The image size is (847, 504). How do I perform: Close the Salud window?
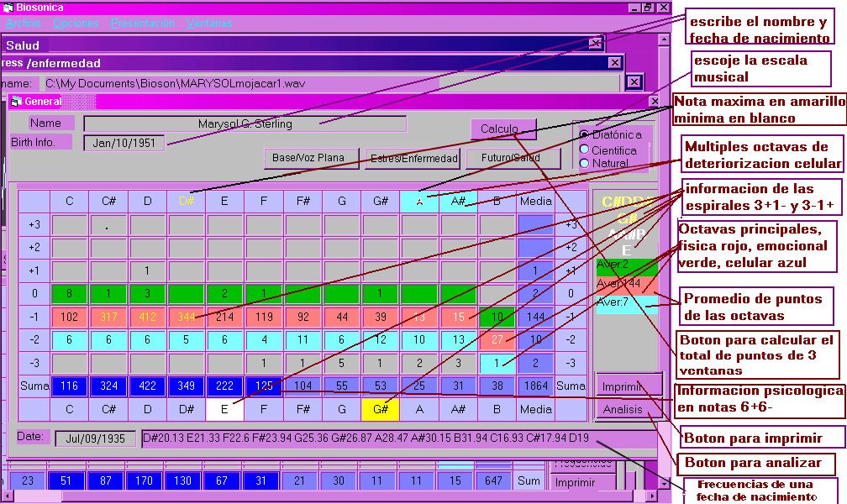(596, 45)
